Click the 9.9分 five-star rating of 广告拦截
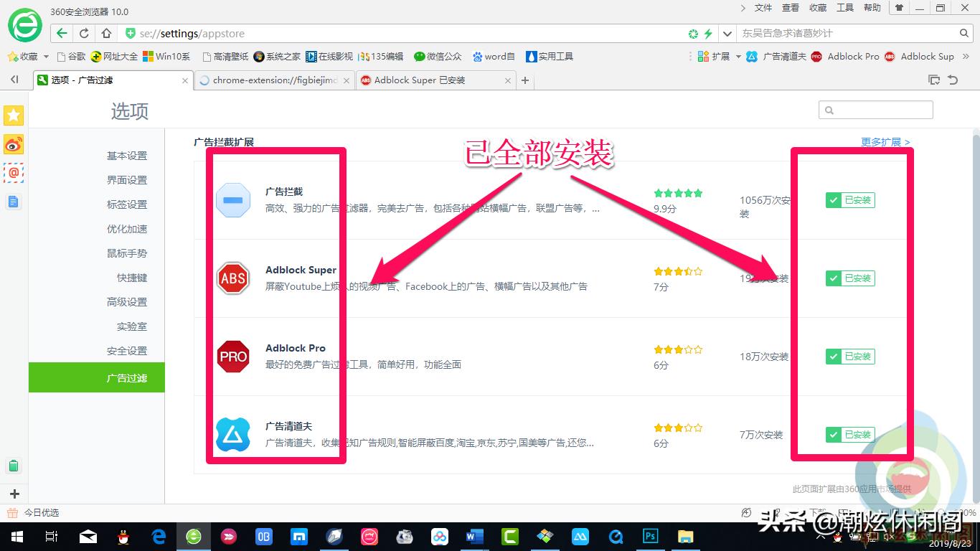The image size is (980, 551). [x=677, y=193]
